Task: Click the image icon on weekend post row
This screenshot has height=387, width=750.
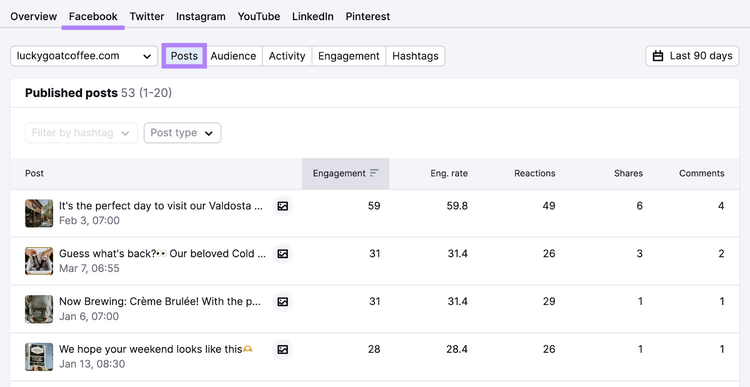Action: tap(283, 350)
